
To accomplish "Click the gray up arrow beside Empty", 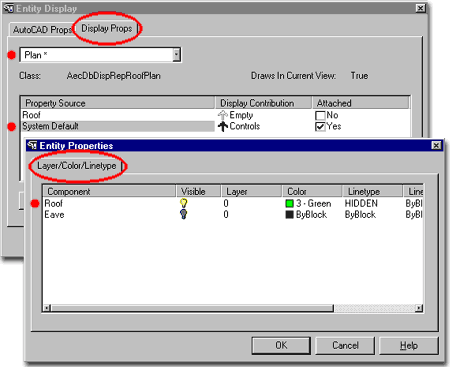I will [x=223, y=115].
